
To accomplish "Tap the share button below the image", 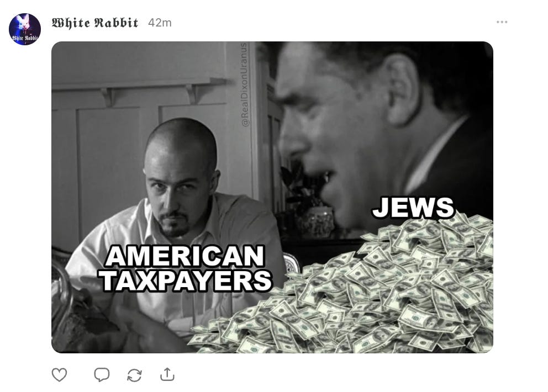I will (167, 374).
